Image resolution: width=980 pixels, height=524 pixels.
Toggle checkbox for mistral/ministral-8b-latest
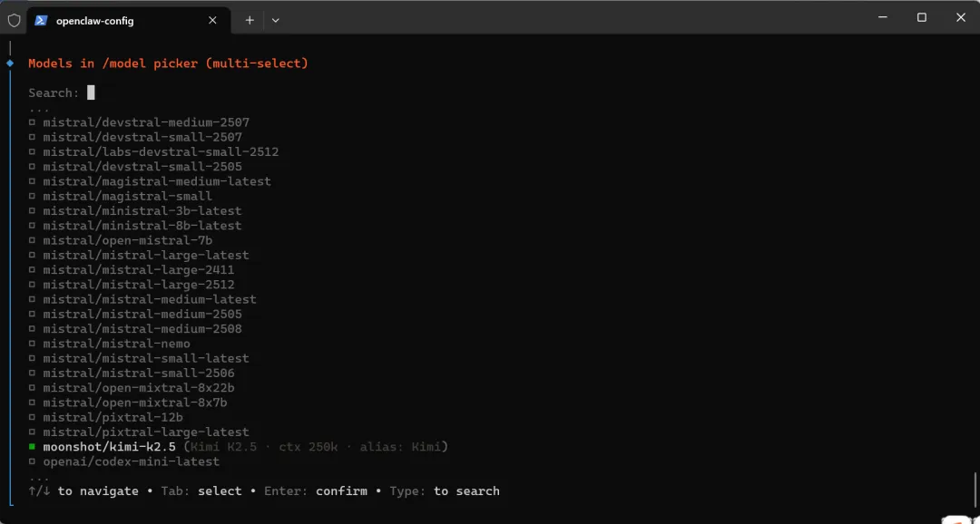pos(32,226)
